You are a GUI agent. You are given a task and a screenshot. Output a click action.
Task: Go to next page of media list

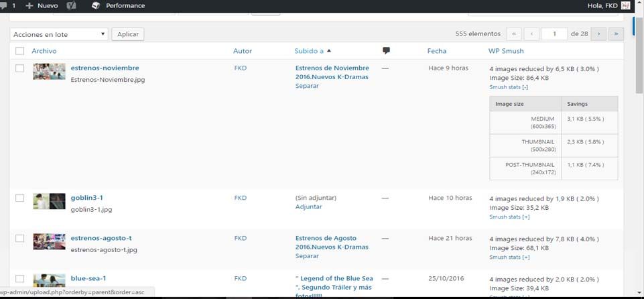[598, 34]
